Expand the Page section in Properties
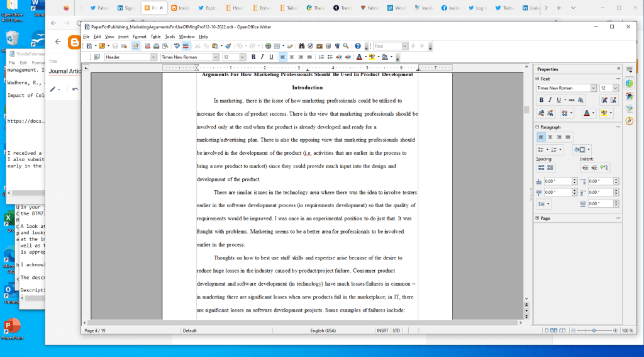This screenshot has height=357, width=644. pos(537,218)
